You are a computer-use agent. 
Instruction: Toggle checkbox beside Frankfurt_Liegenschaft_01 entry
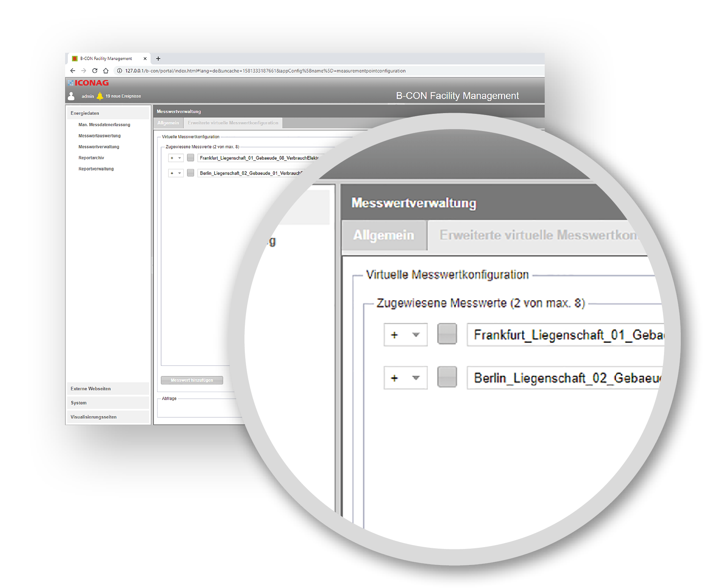190,158
